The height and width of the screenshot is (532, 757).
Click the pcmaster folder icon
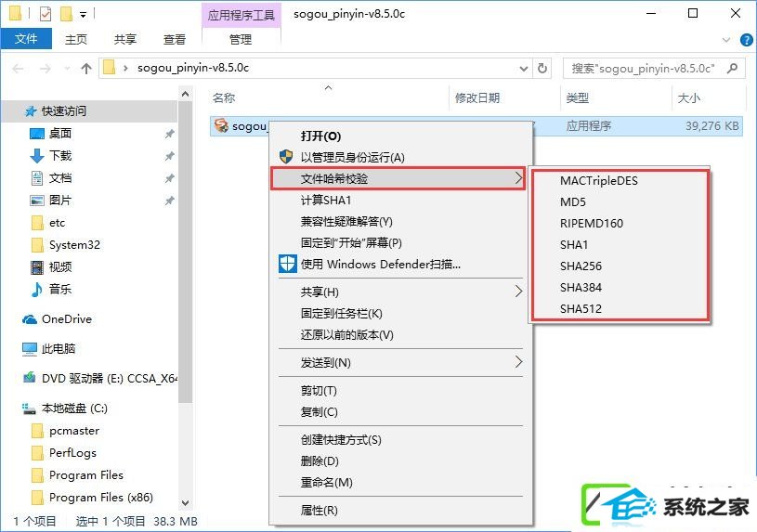(x=37, y=430)
